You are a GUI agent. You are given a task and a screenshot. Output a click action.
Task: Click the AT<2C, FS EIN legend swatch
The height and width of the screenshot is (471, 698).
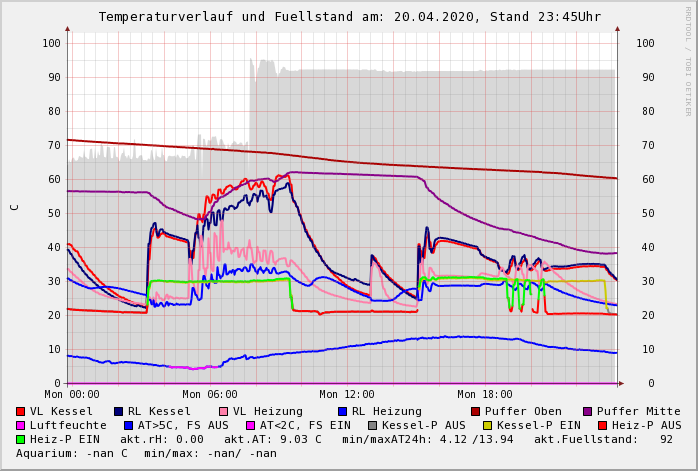click(252, 425)
